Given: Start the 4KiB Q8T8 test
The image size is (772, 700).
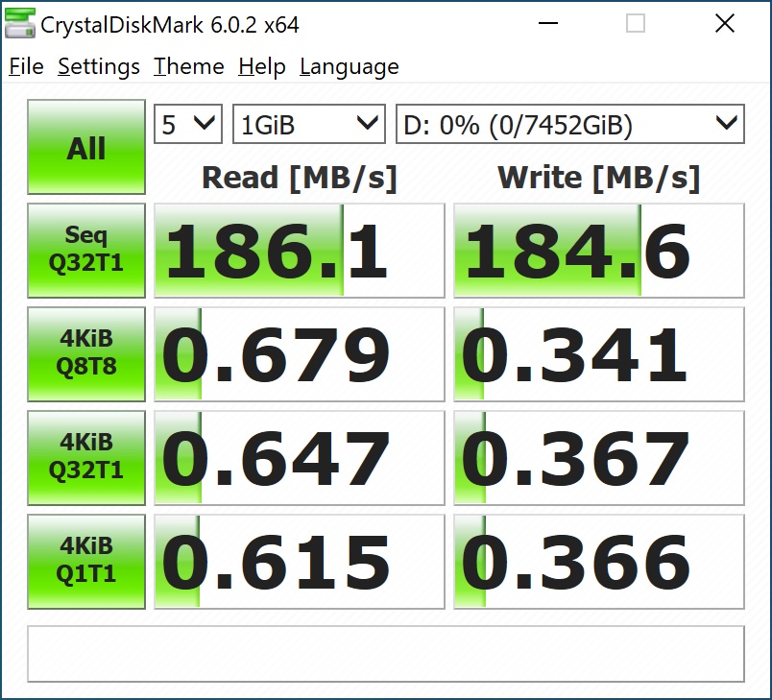Looking at the screenshot, I should tap(86, 354).
